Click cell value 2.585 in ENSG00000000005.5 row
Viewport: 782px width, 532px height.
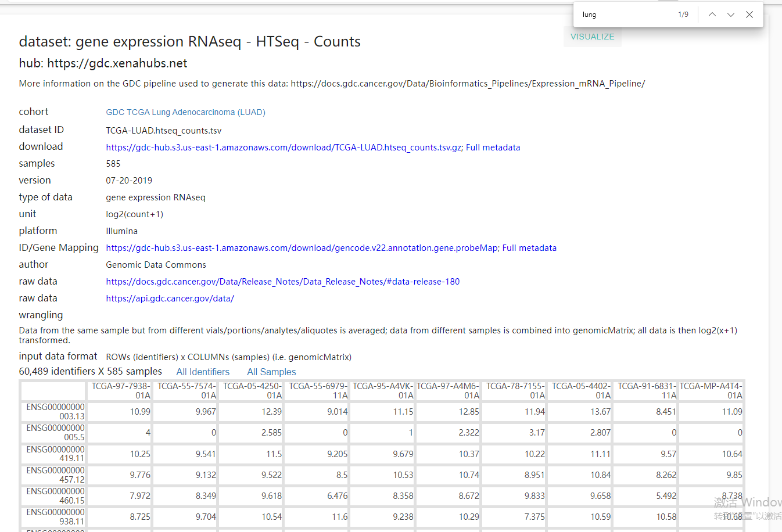coord(271,433)
